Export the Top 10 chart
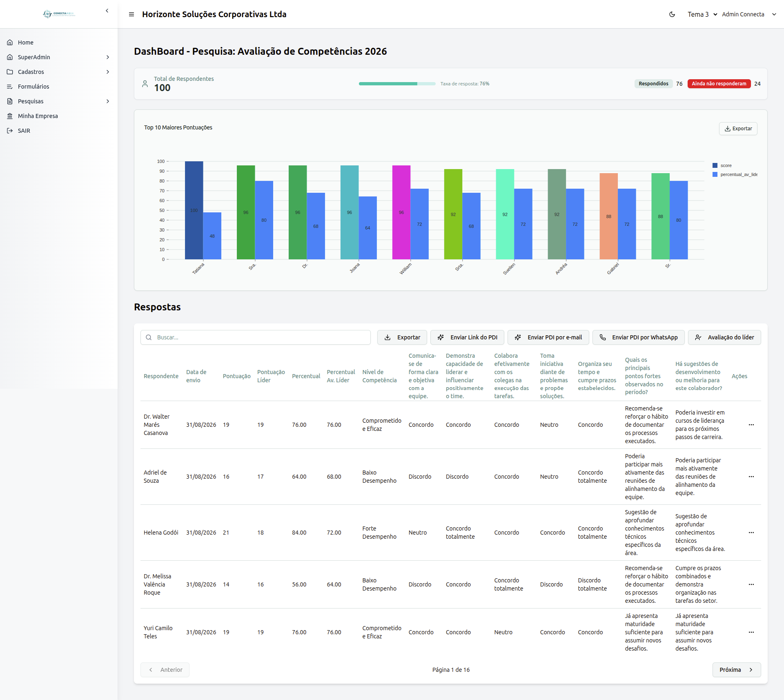 pos(738,129)
